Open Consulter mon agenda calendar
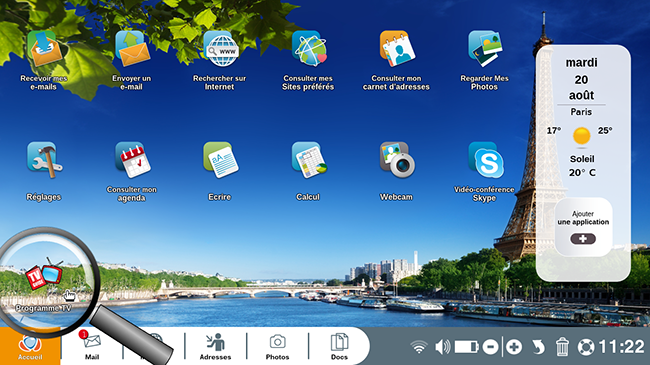 coord(132,160)
